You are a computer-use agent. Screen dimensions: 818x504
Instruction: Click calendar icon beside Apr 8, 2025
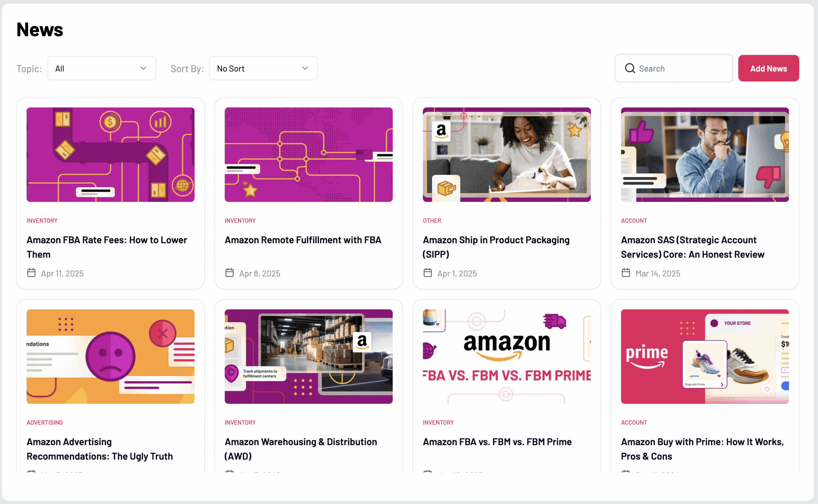coord(229,273)
